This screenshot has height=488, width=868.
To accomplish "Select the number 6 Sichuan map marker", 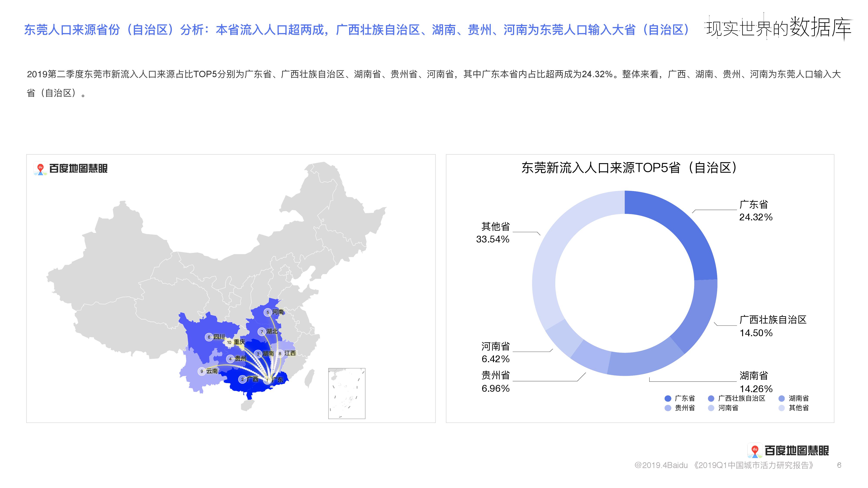I will pos(209,337).
